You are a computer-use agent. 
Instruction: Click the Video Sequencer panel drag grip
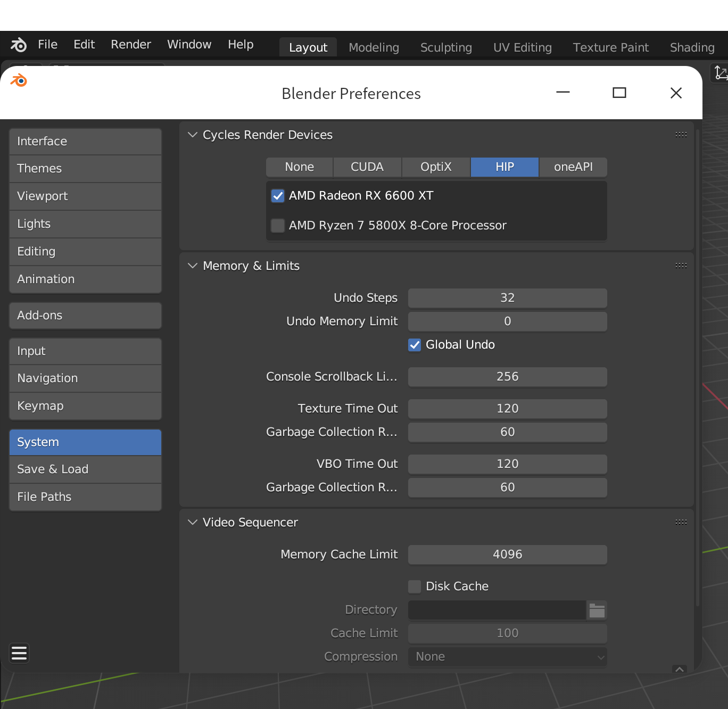coord(681,522)
